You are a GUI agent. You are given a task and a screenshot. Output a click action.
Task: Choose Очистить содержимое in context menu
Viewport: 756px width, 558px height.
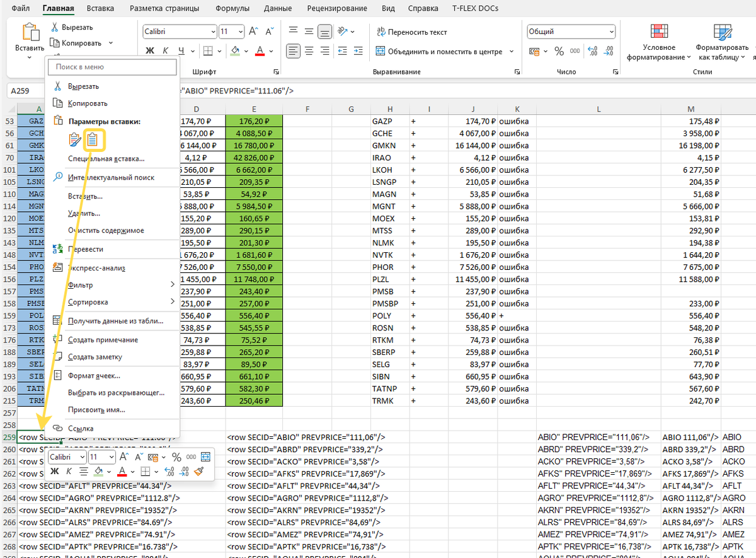pyautogui.click(x=106, y=230)
